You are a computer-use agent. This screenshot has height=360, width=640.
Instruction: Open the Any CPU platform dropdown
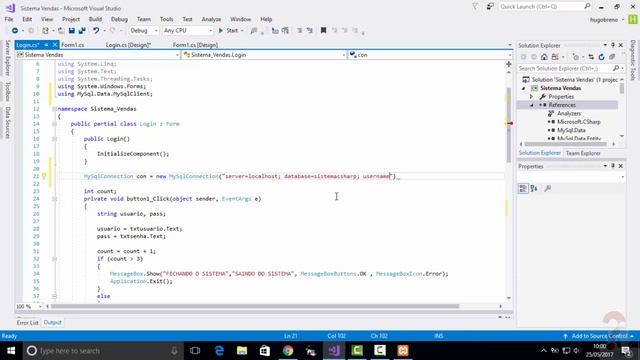(188, 31)
